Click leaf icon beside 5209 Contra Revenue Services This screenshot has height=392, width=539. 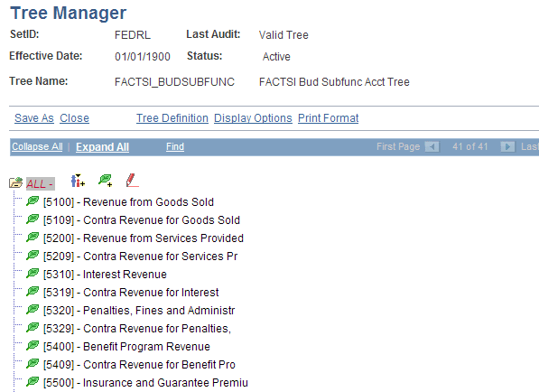click(33, 255)
